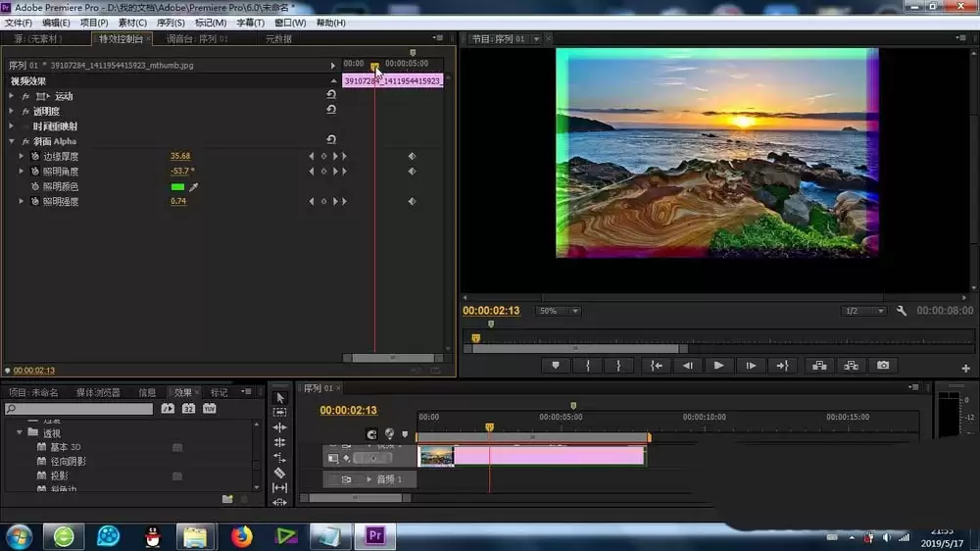Expand the 运动 effect properties
The image size is (980, 551).
click(x=12, y=96)
